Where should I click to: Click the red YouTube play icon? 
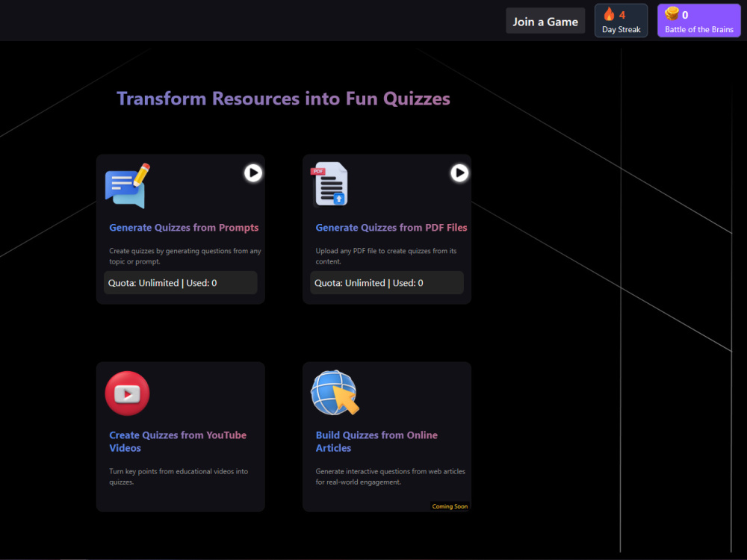point(127,393)
